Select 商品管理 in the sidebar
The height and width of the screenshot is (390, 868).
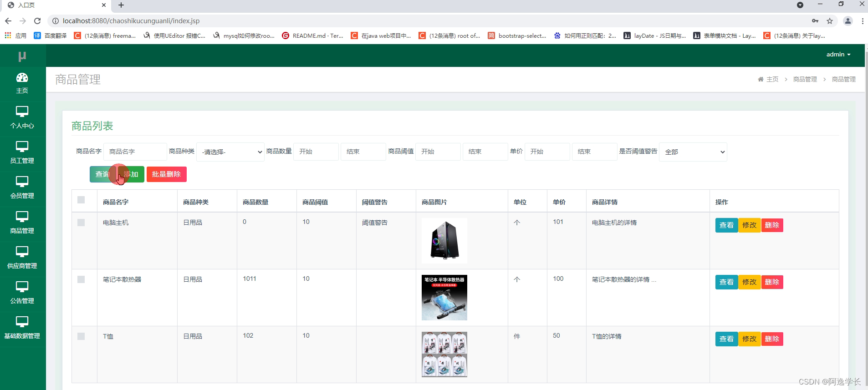tap(22, 223)
